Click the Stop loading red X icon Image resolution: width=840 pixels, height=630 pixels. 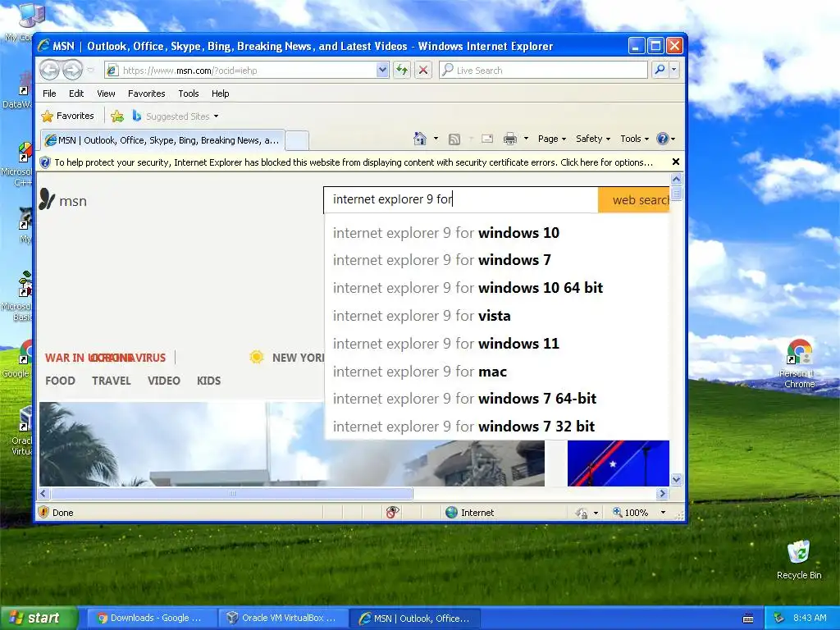coord(423,71)
